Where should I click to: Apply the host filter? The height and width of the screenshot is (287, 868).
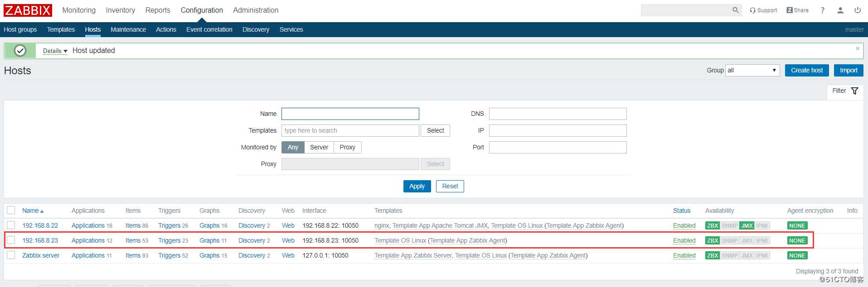[x=417, y=186]
